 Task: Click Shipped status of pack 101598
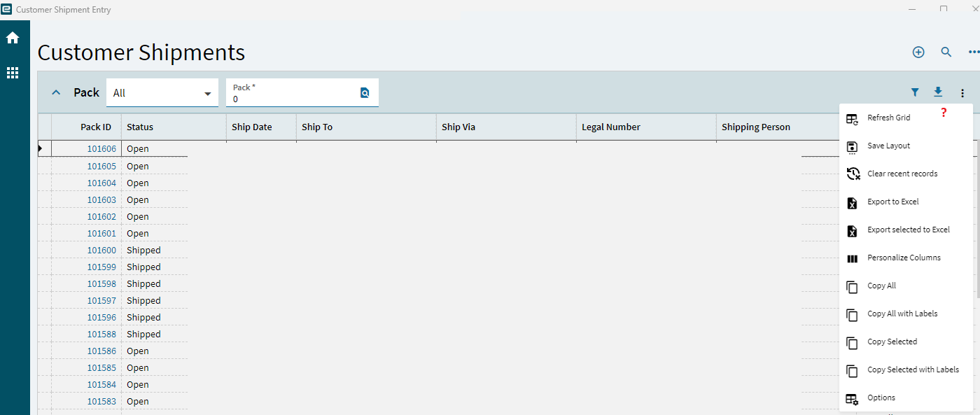tap(143, 283)
